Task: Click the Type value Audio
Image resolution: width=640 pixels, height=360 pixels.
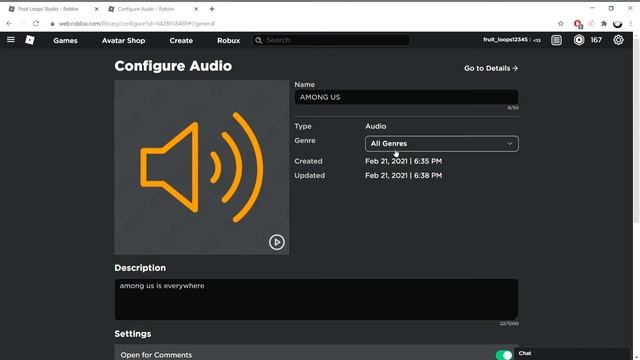Action: click(x=376, y=126)
